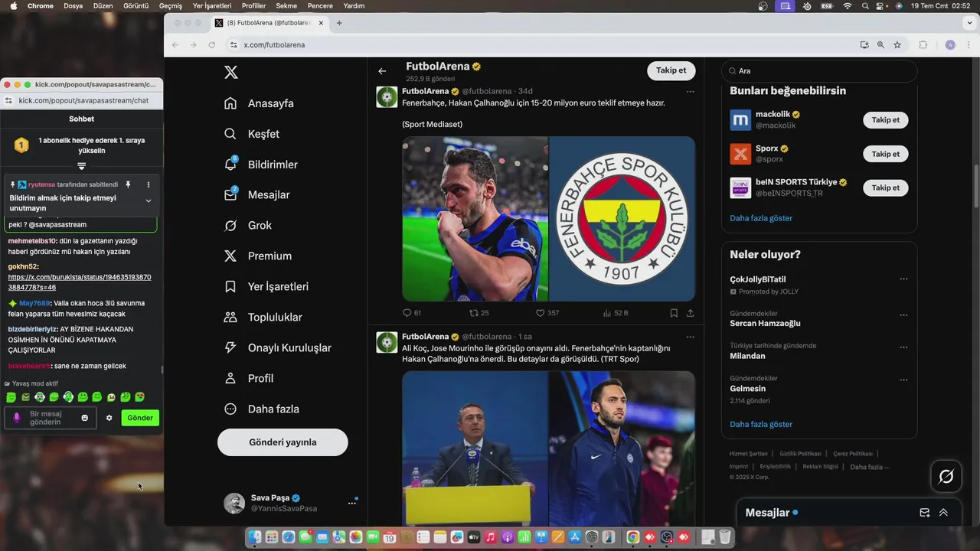Show more under Bunları beğenebilirsin

[761, 218]
